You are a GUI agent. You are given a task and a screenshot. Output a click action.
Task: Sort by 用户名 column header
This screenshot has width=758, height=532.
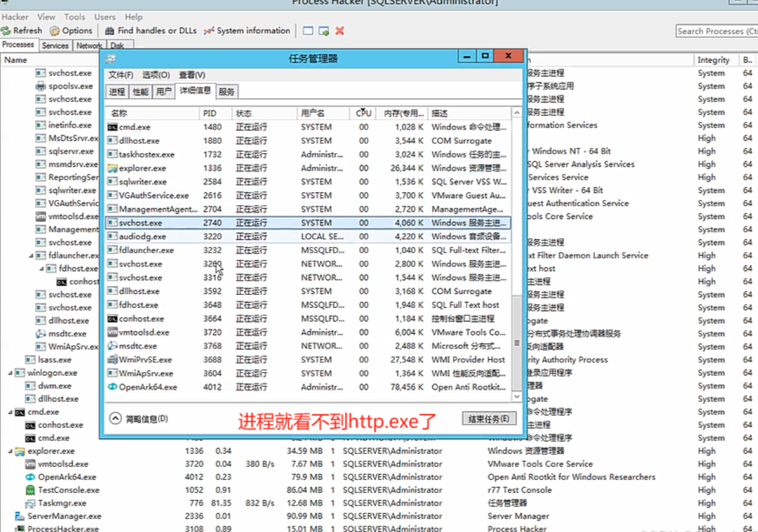(323, 114)
